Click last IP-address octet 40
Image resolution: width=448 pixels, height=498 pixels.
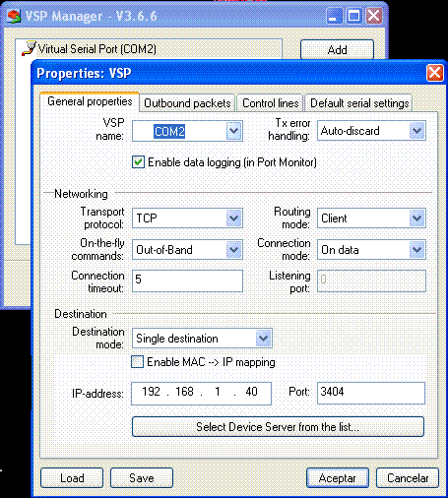251,392
